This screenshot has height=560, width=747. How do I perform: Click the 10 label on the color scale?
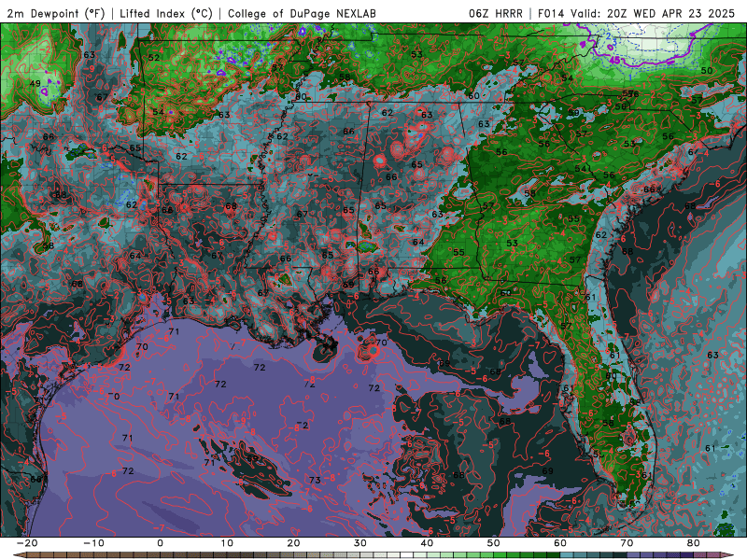tap(227, 543)
